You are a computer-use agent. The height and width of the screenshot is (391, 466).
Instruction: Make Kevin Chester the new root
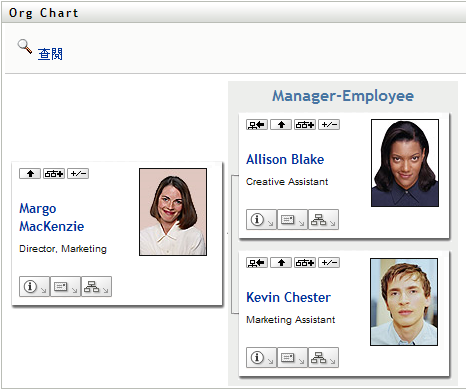257,263
